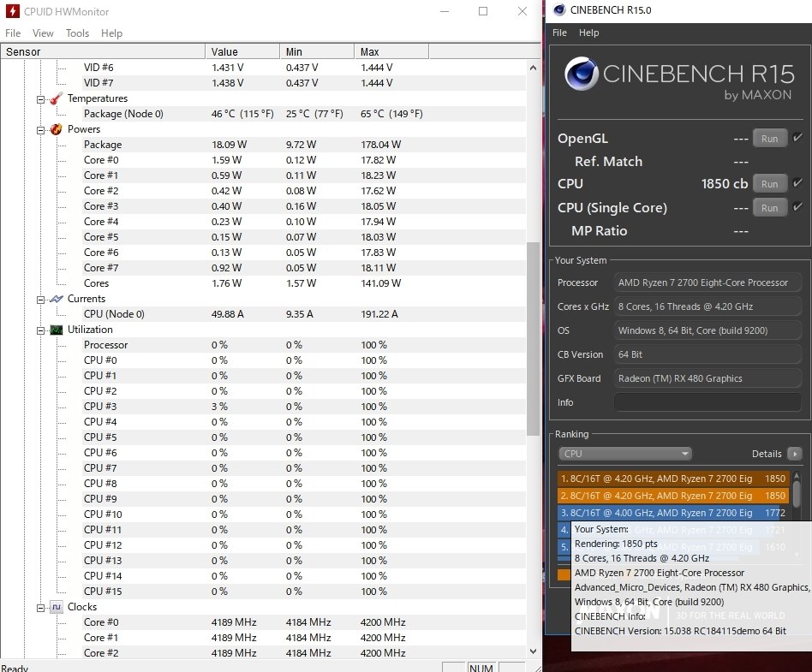Viewport: 812px width, 672px height.
Task: Toggle the CPU test checkbox
Action: 797,182
